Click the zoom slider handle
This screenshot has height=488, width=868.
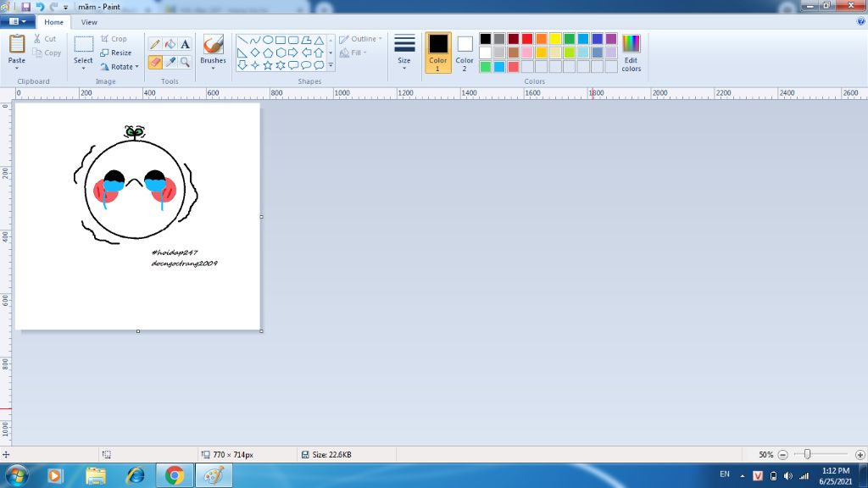[807, 454]
